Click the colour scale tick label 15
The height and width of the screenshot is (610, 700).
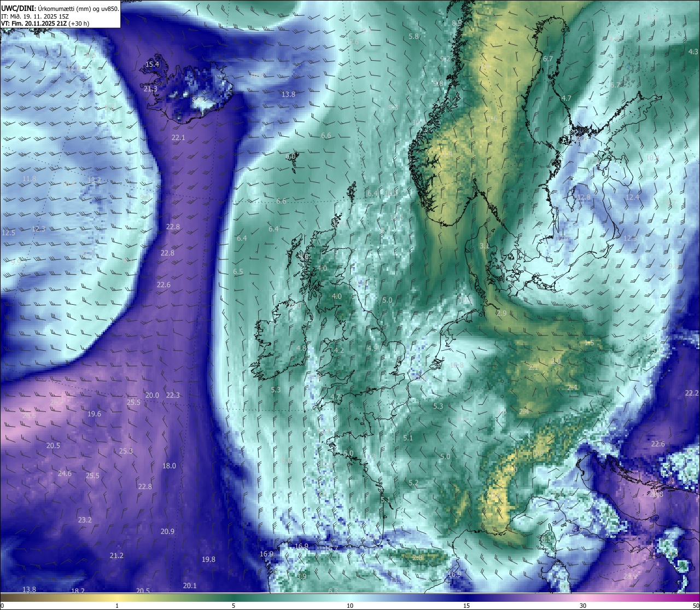[x=466, y=606]
